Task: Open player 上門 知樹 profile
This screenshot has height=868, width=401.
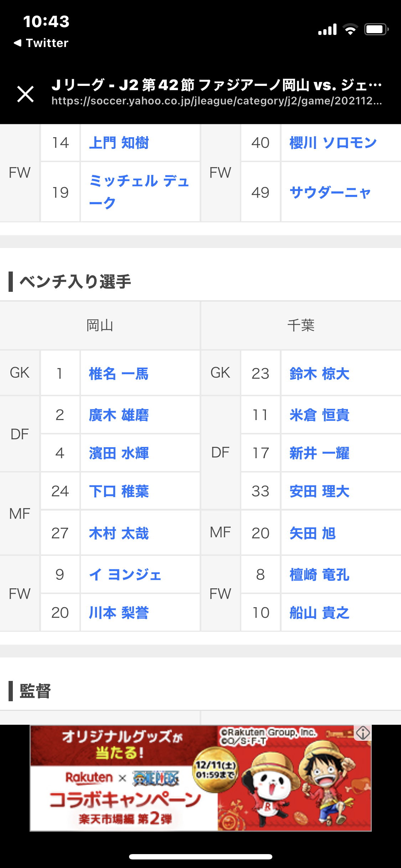Action: [119, 143]
